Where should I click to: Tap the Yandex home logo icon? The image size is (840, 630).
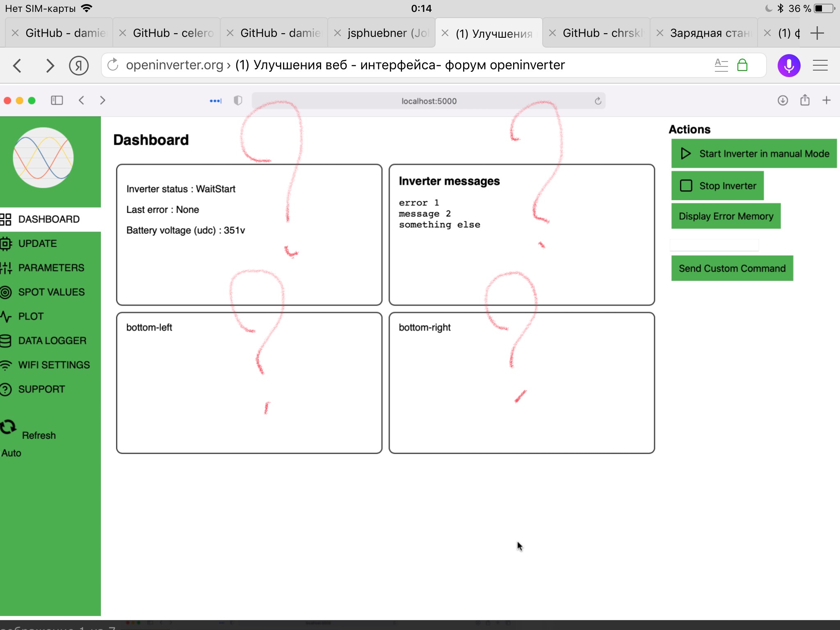pos(79,66)
